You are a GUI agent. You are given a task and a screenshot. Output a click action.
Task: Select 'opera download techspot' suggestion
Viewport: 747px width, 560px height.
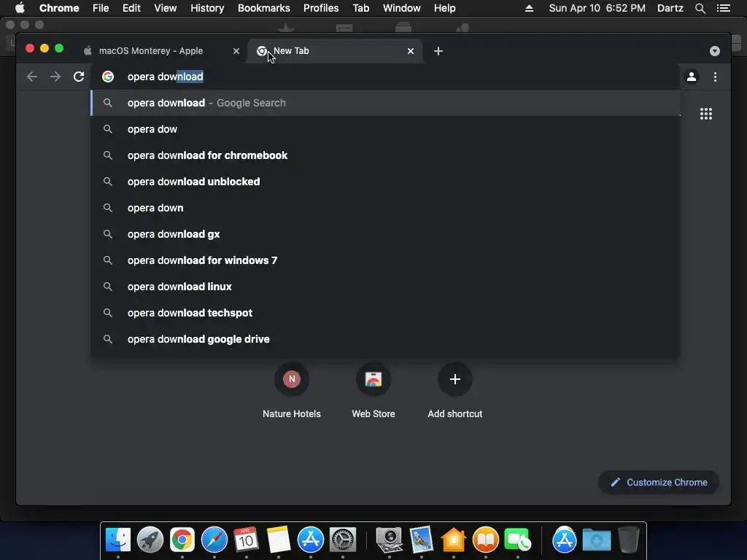click(x=385, y=312)
